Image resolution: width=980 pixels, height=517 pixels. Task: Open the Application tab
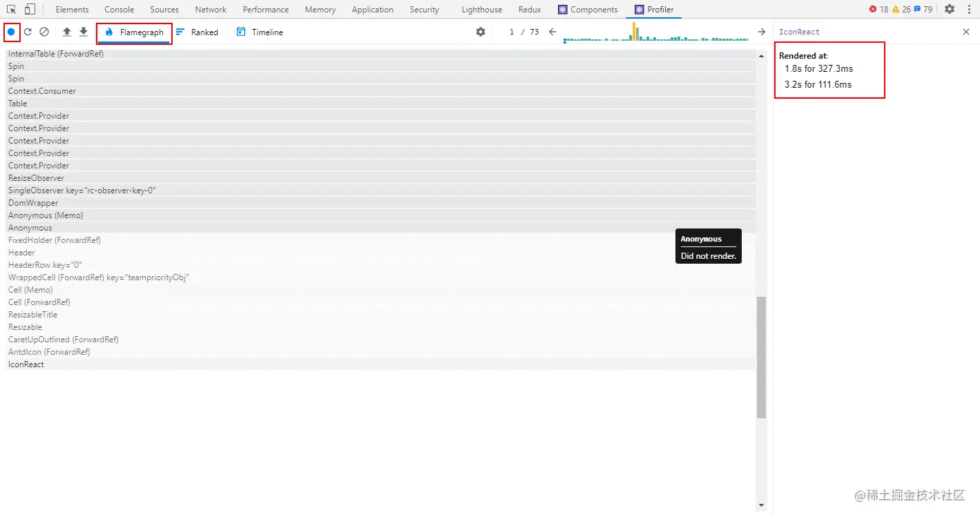pyautogui.click(x=372, y=10)
